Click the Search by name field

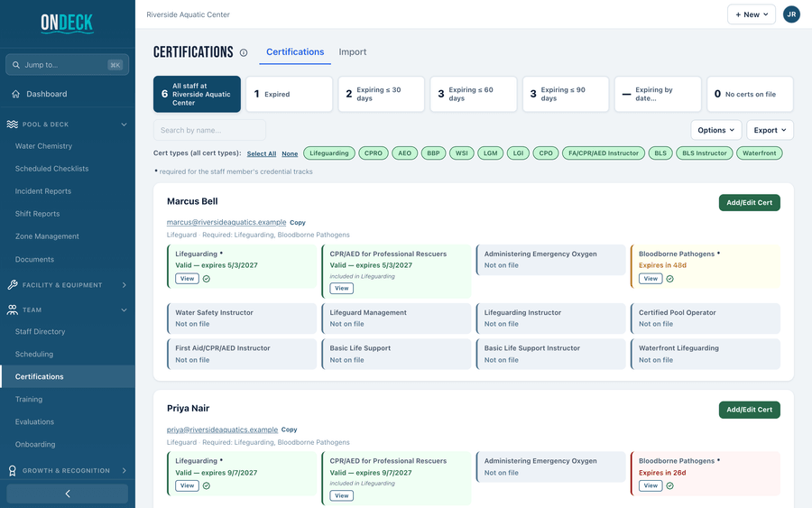pos(209,130)
